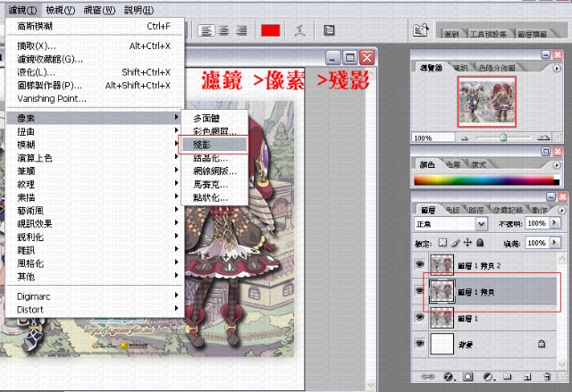
Task: Switch to the 路徑 tab
Action: pyautogui.click(x=475, y=210)
